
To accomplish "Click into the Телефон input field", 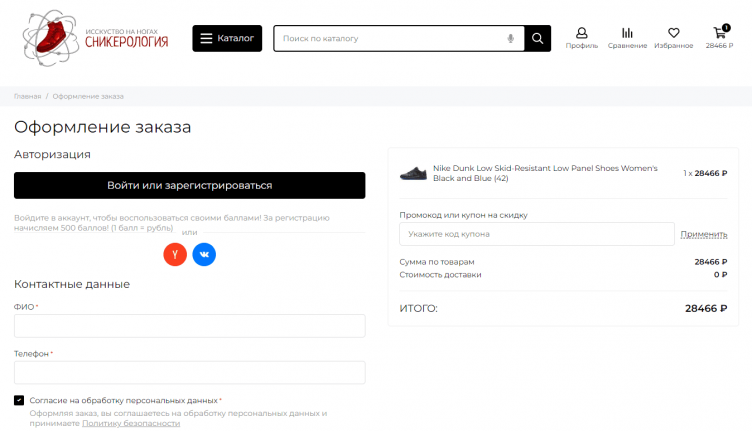I will point(189,373).
